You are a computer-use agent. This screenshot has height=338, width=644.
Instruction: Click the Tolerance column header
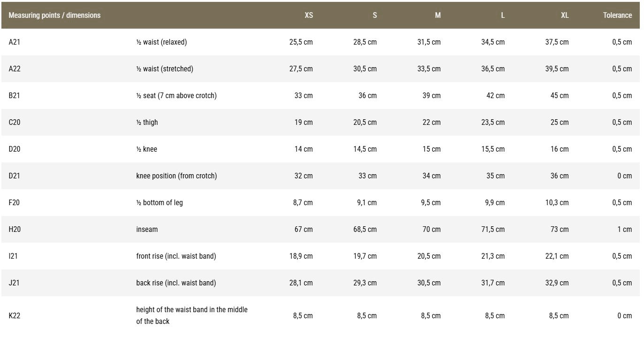click(617, 15)
